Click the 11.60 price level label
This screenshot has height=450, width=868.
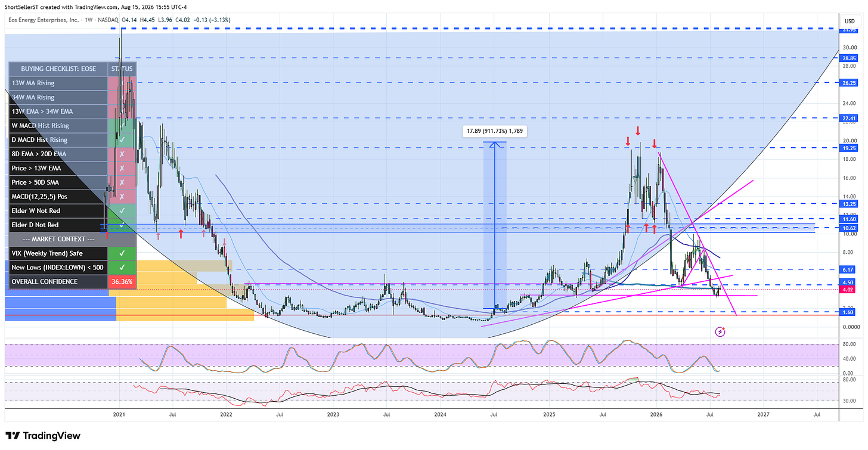pos(848,219)
